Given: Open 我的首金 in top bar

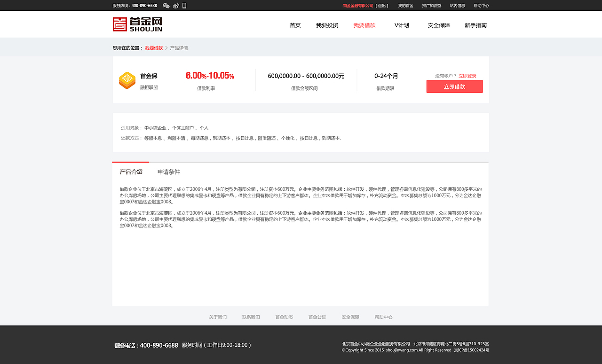Looking at the screenshot, I should [405, 6].
